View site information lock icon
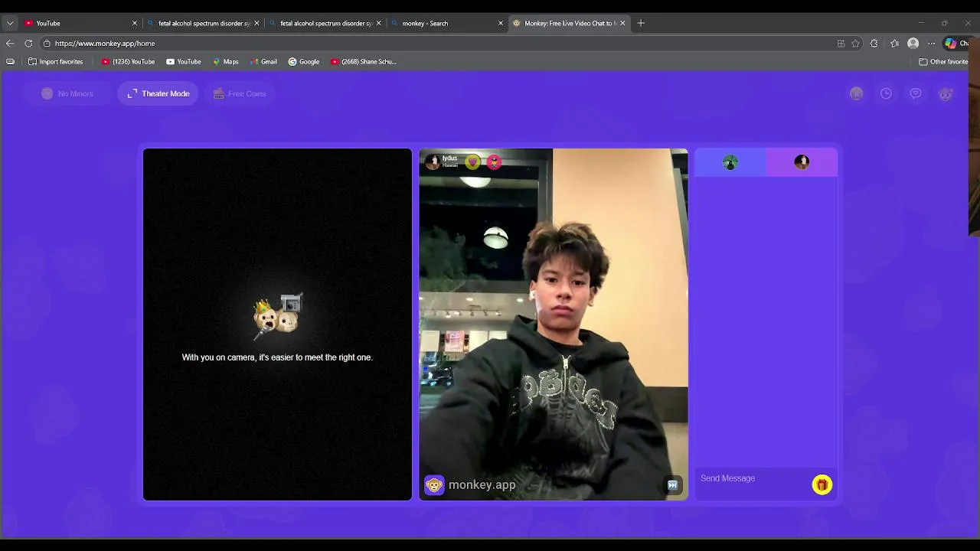 pyautogui.click(x=47, y=44)
